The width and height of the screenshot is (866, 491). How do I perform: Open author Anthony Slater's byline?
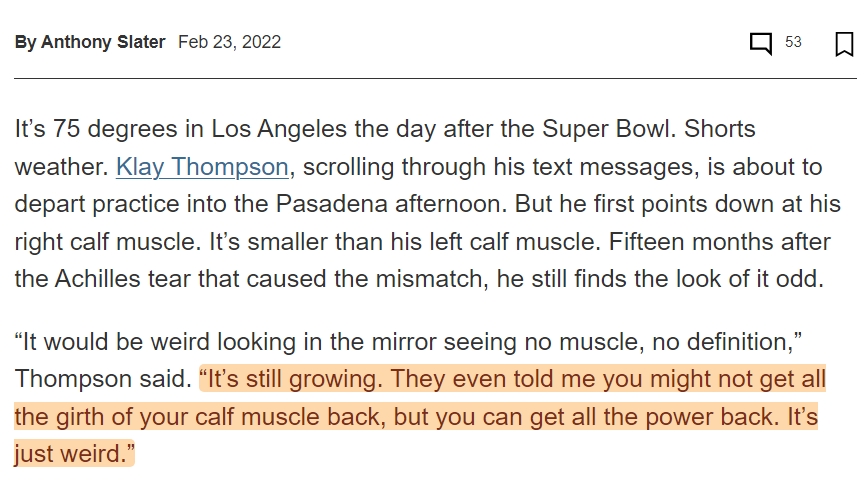103,42
